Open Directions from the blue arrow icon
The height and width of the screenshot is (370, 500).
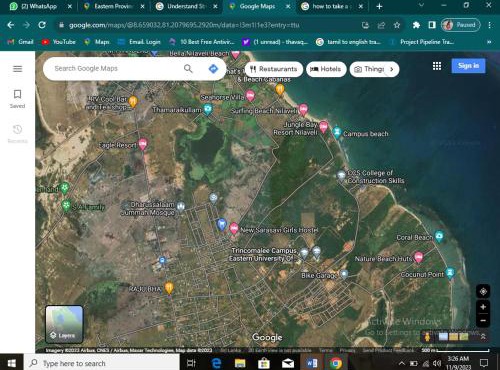click(x=213, y=69)
